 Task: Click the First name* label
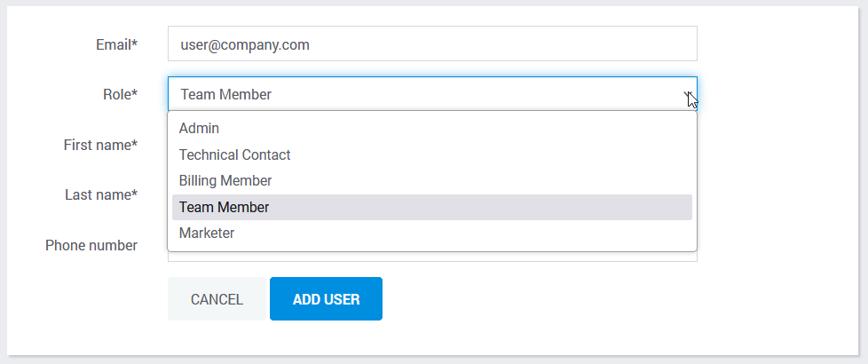pyautogui.click(x=101, y=146)
